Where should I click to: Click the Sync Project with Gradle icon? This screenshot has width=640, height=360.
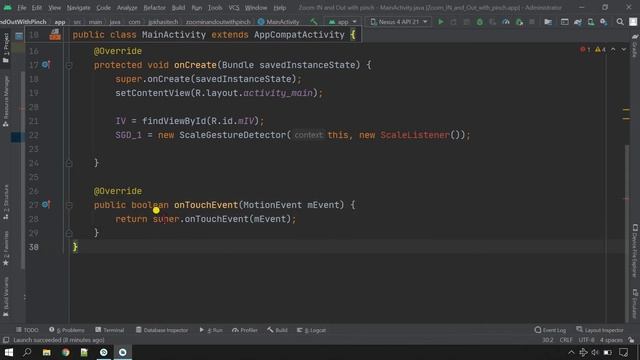(x=578, y=22)
